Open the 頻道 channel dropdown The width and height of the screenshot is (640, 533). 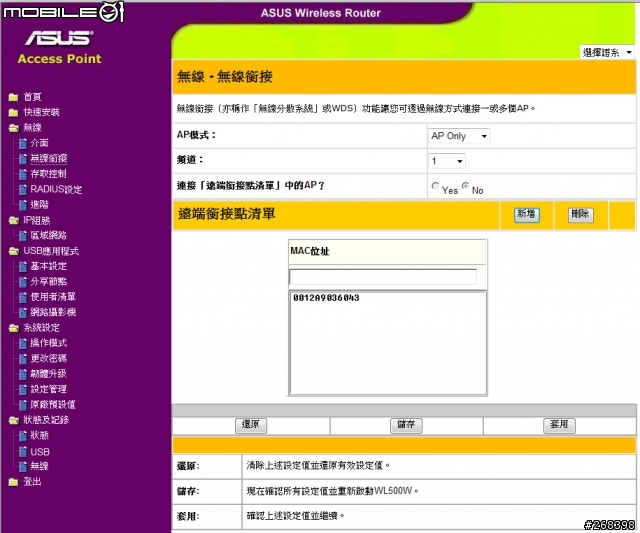tap(447, 161)
